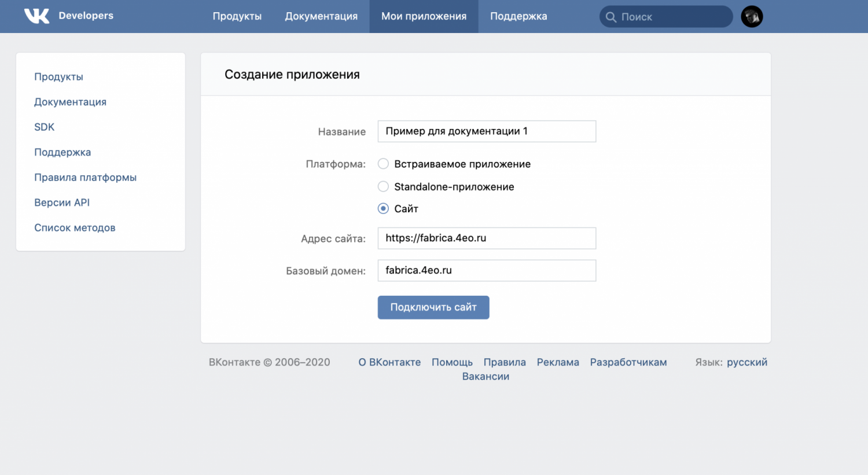Click the Базовый домен input field
The image size is (868, 475).
coord(486,270)
